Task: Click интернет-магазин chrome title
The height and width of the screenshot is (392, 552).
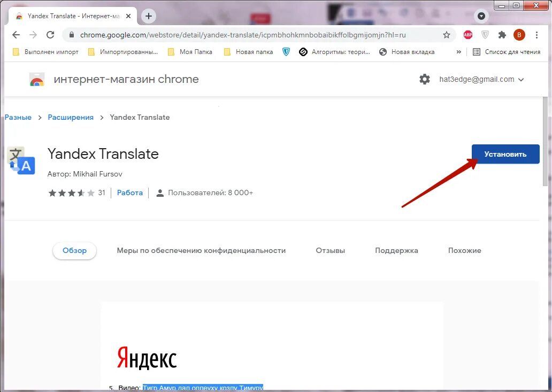Action: pyautogui.click(x=126, y=79)
